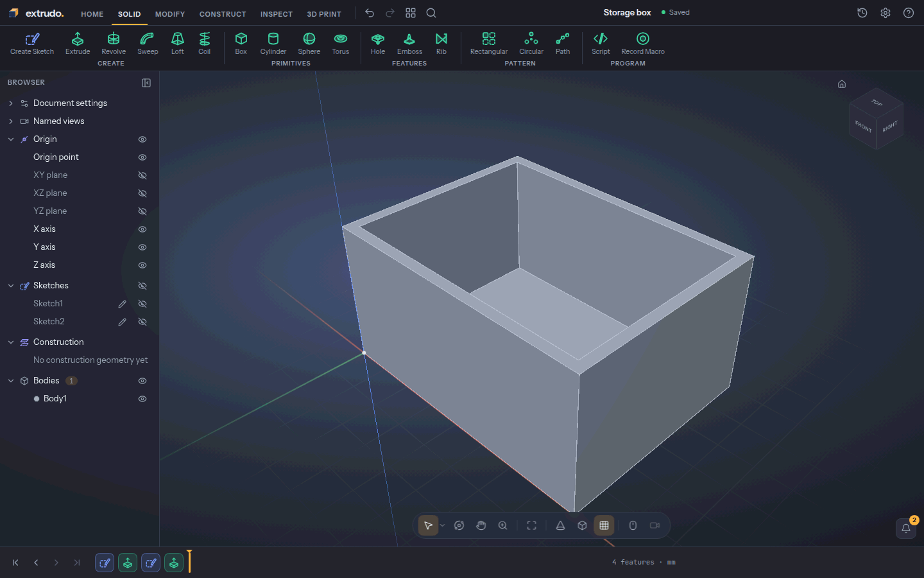
Task: Collapse the Construction node
Action: click(11, 342)
